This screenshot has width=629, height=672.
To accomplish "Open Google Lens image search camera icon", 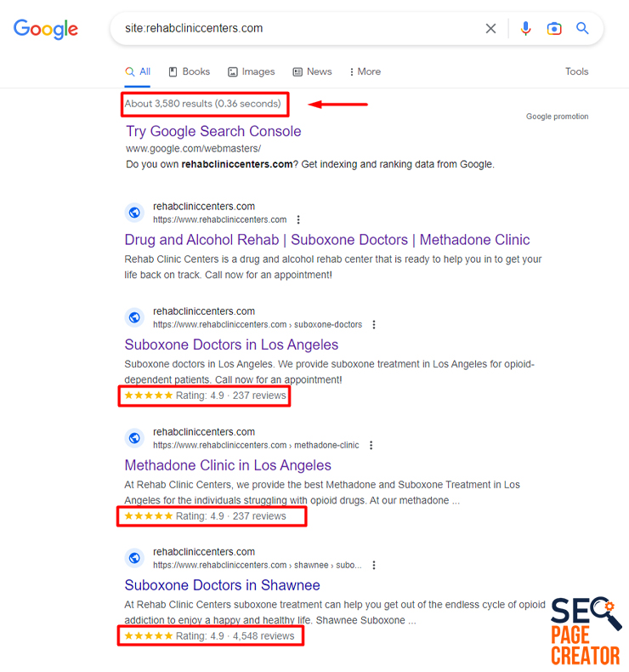I will point(554,29).
